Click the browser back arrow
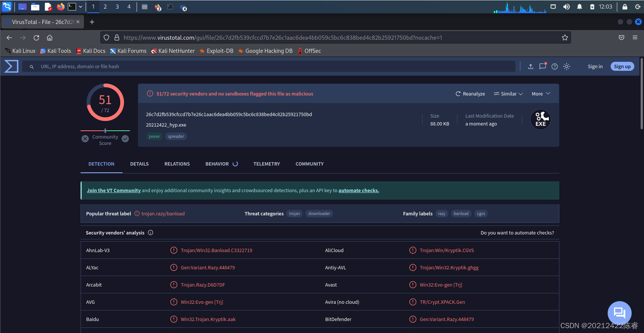 pyautogui.click(x=9, y=37)
